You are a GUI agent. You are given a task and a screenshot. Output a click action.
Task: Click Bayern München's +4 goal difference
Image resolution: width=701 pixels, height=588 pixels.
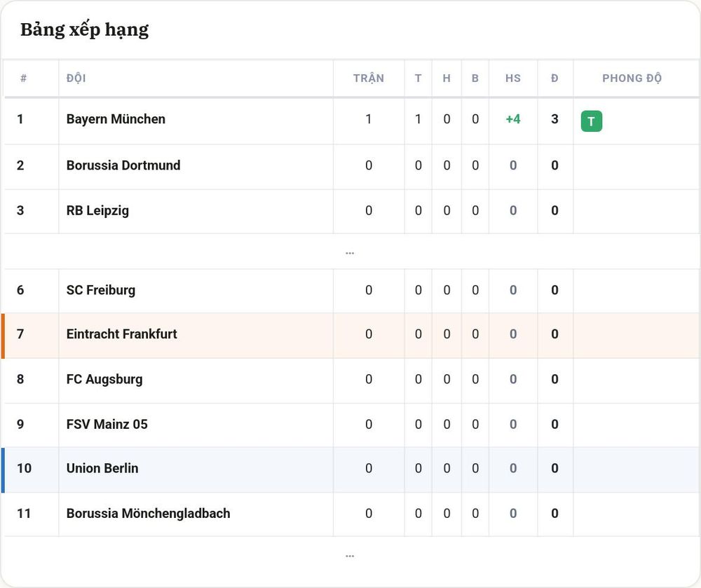point(513,119)
